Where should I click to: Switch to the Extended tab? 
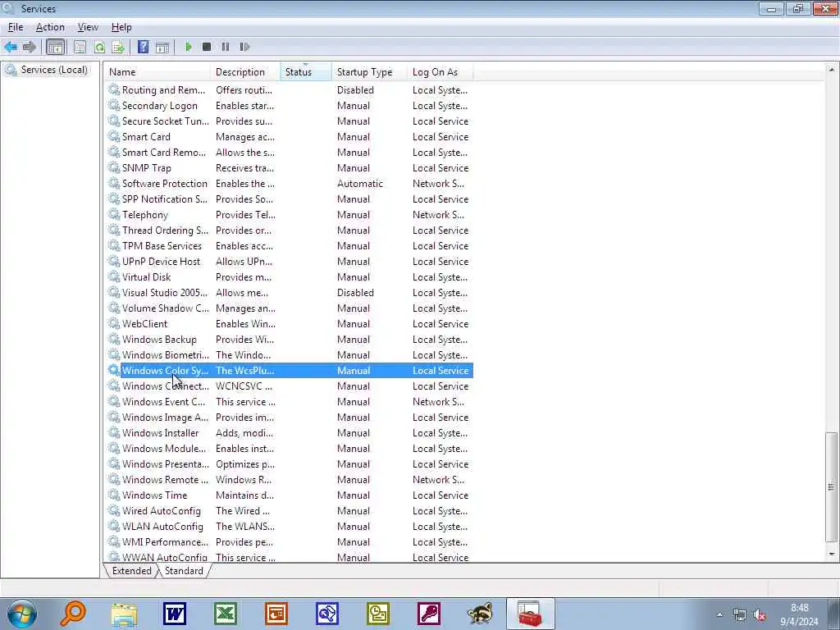132,571
